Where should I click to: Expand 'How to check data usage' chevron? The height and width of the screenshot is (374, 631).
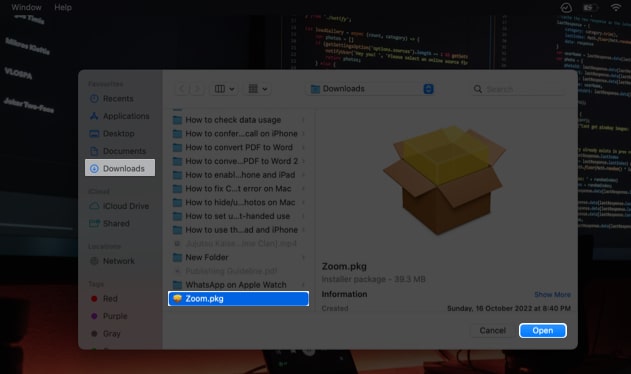pyautogui.click(x=303, y=120)
